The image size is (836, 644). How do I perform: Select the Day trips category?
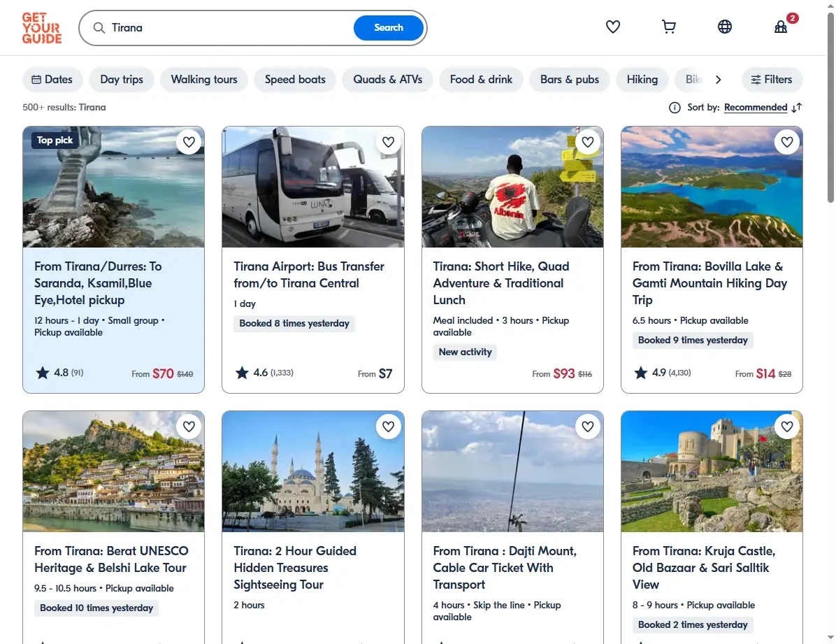pyautogui.click(x=122, y=80)
